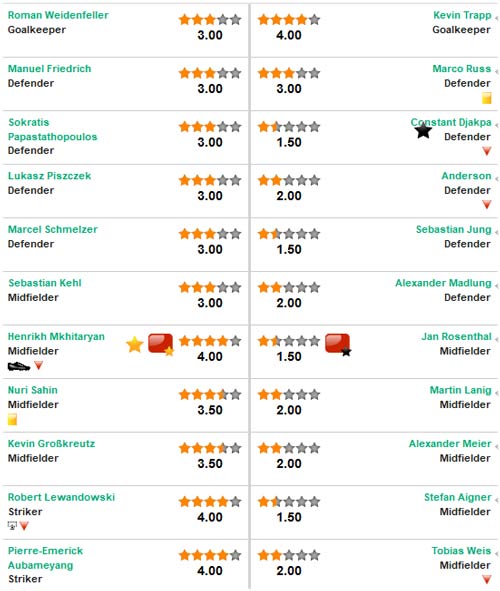This screenshot has width=500, height=591.
Task: Open the Pierre-Emerick Aubameyang player link
Action: [x=45, y=558]
